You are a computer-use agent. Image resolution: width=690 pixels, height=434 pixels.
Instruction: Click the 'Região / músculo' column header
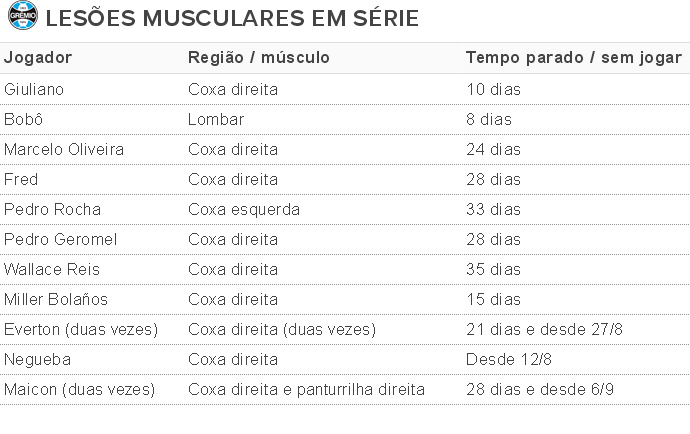(x=259, y=58)
